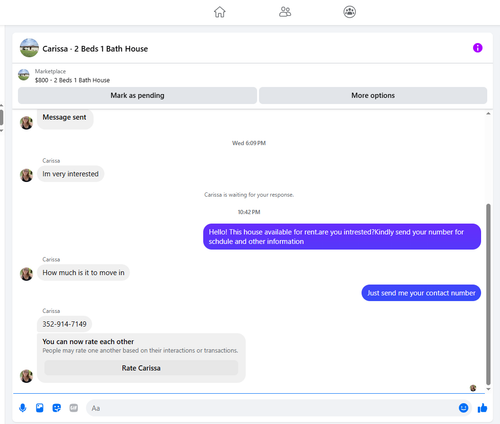
Task: Open the Groups icon in top bar
Action: (349, 12)
